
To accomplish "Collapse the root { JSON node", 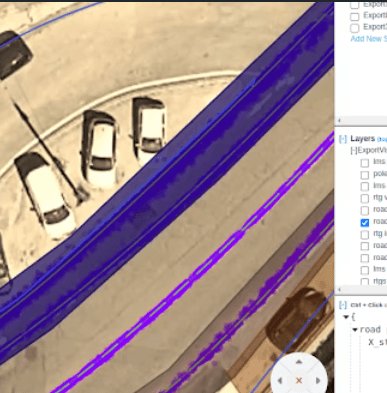I will click(346, 317).
